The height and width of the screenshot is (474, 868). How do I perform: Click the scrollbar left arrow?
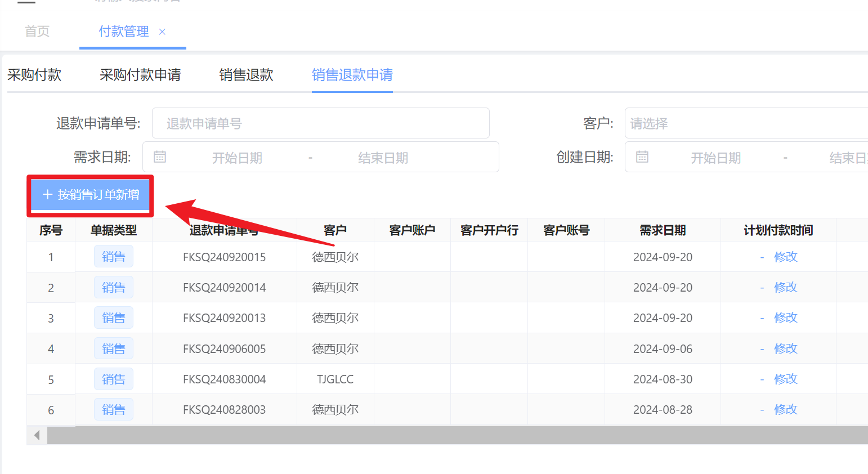click(x=37, y=435)
